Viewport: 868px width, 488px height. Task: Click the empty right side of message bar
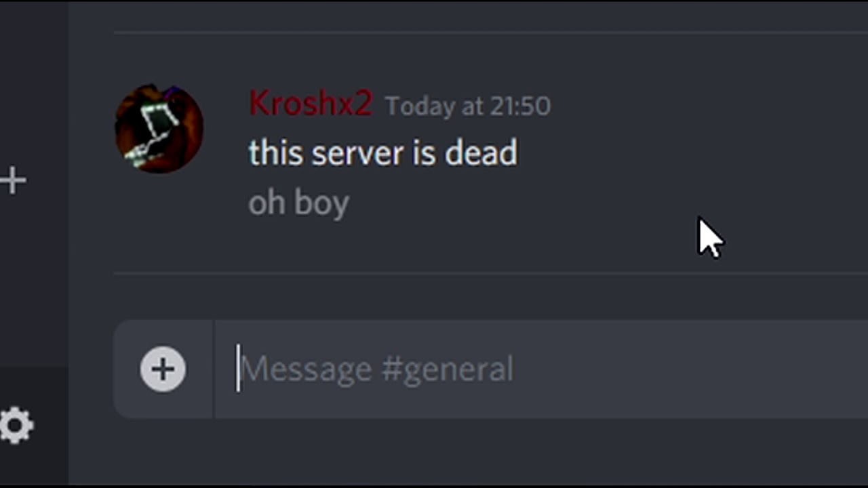coord(692,369)
